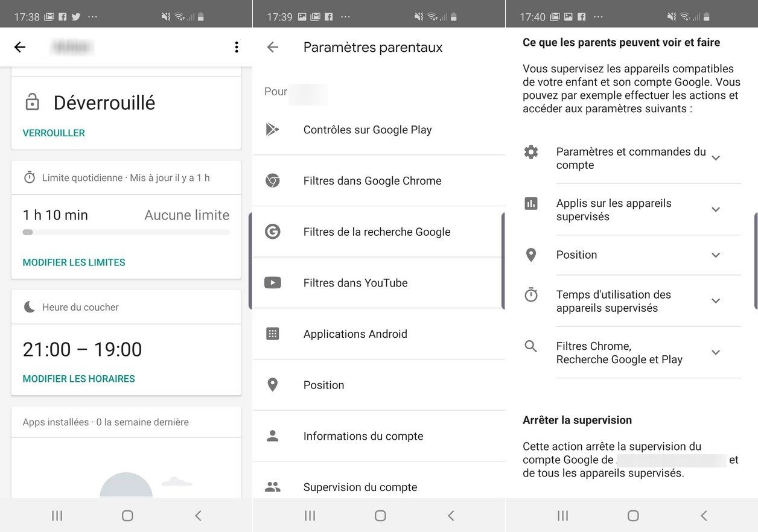Click MODIFIER LES LIMITES

74,262
